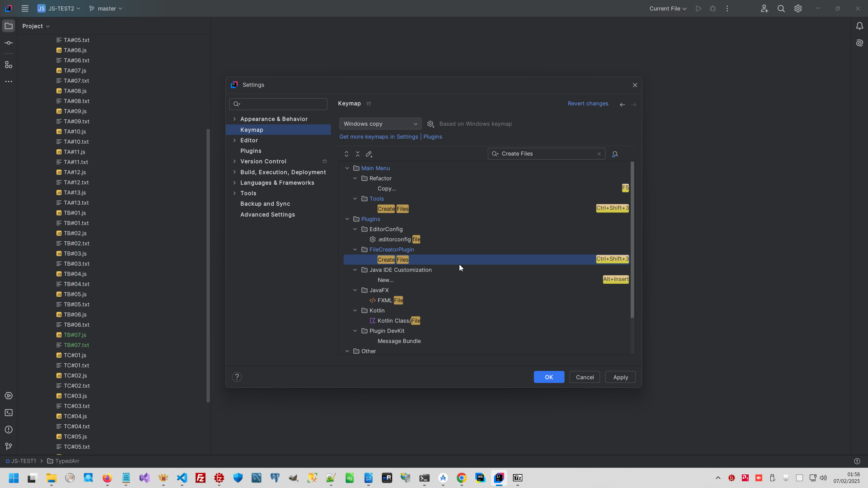Open the Windows copy keymap dropdown
868x488 pixels.
click(x=380, y=124)
